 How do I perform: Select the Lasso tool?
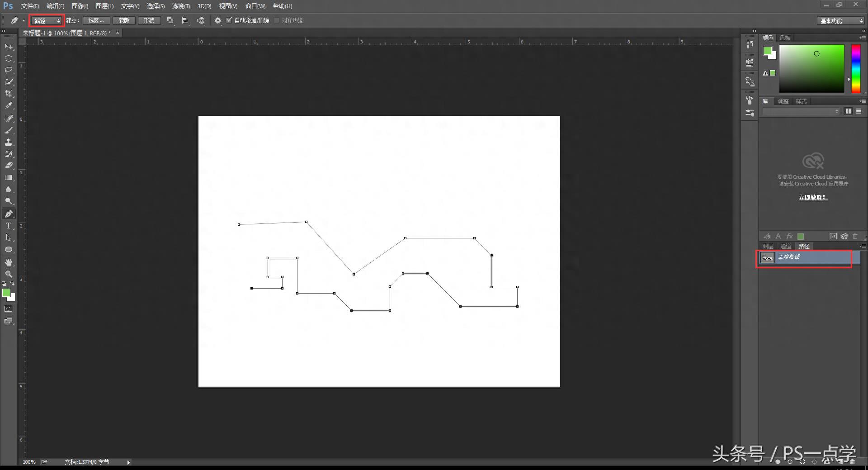pos(9,70)
